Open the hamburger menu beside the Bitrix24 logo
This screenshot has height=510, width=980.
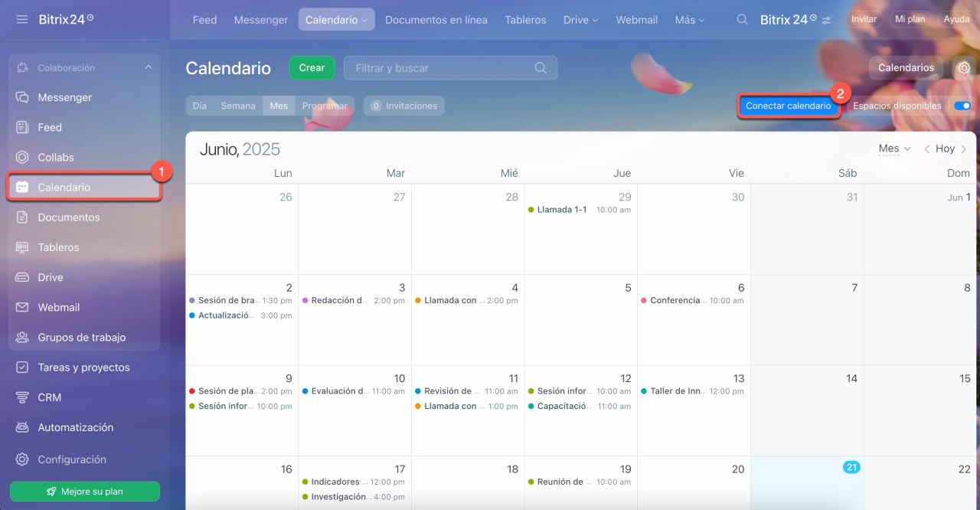coord(21,19)
